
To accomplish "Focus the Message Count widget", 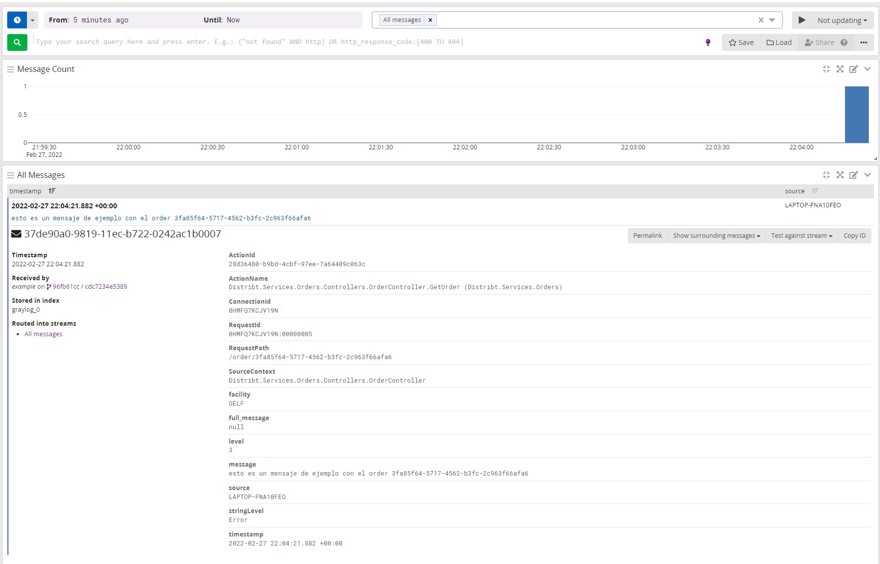I will (x=826, y=69).
